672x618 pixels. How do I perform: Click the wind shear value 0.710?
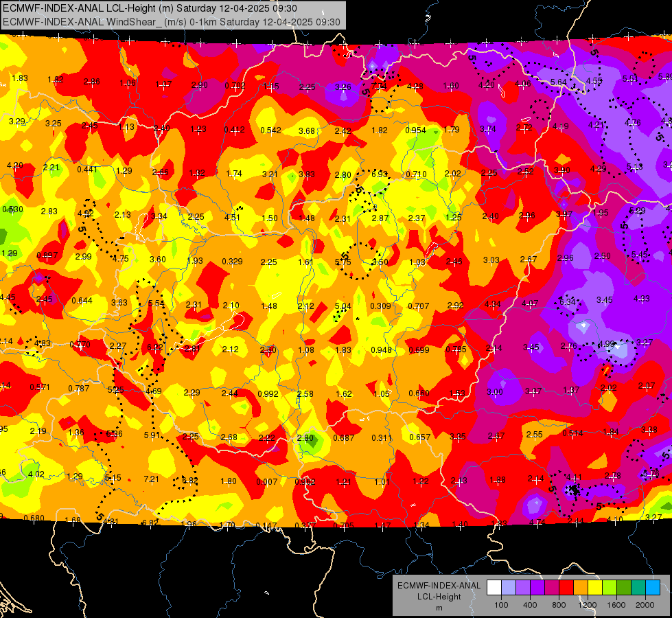(416, 174)
